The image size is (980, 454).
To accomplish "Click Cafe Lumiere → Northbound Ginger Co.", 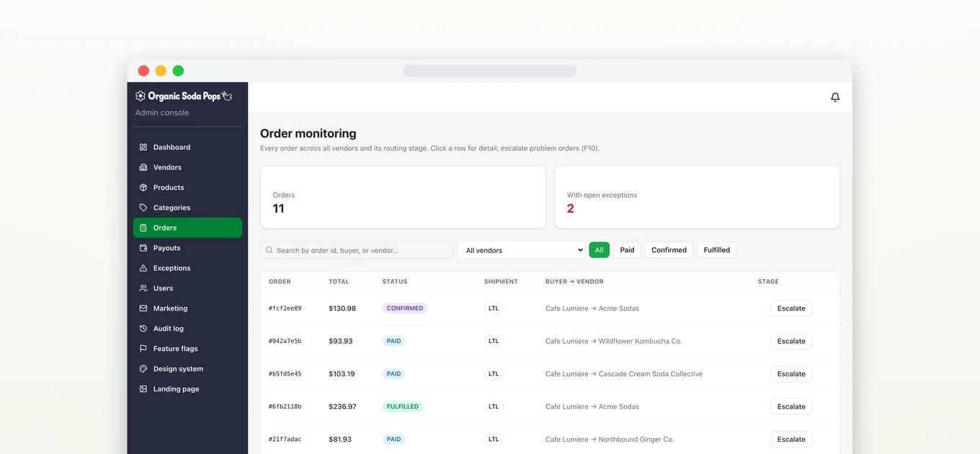I will tap(610, 440).
